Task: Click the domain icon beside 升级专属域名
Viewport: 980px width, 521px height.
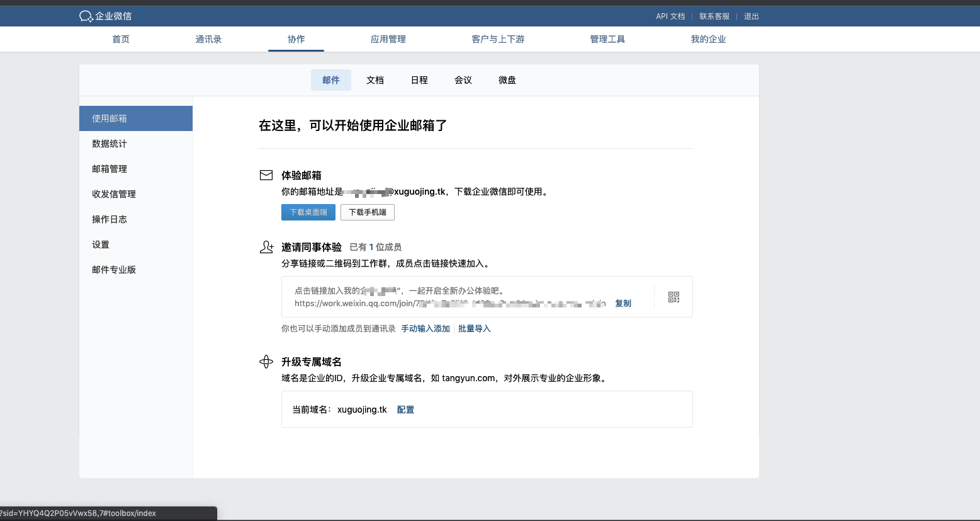Action: click(266, 362)
